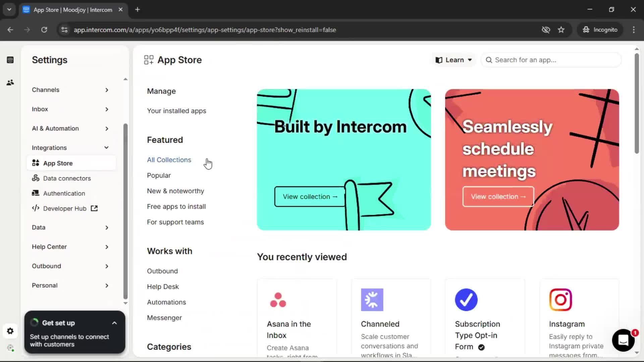This screenshot has width=644, height=362.
Task: Open a new browser tab
Action: (138, 10)
